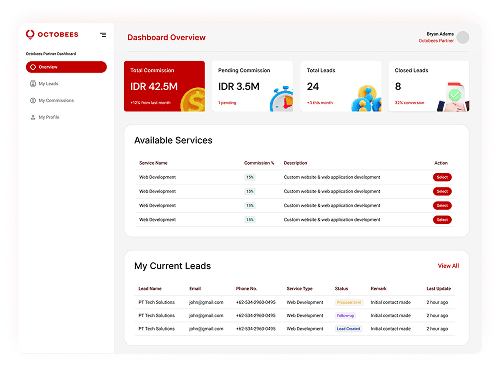Click the Octobees Partner role label

436,41
